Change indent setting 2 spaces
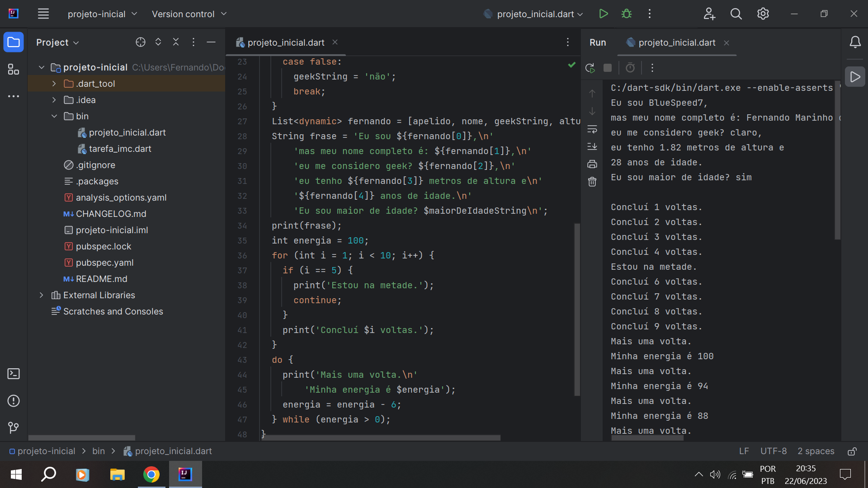The width and height of the screenshot is (868, 488). [816, 451]
